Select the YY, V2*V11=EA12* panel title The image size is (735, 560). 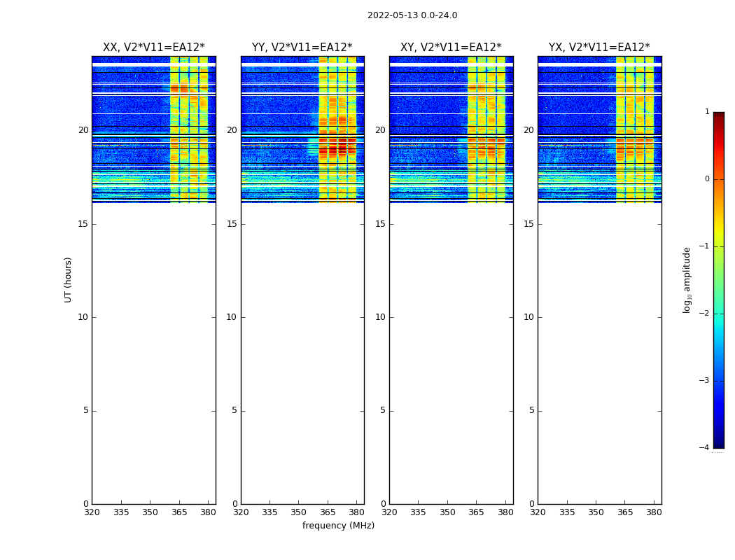(302, 48)
